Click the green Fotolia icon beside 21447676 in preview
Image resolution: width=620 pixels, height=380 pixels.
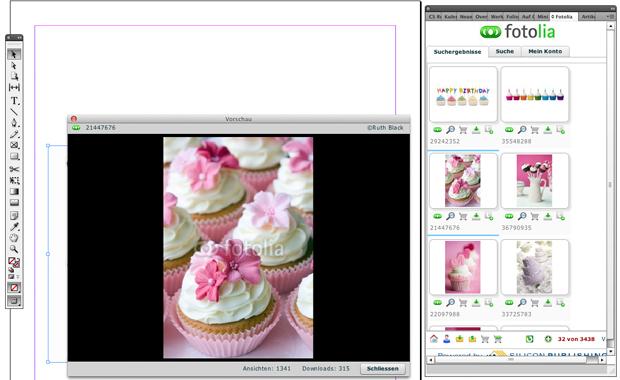76,128
